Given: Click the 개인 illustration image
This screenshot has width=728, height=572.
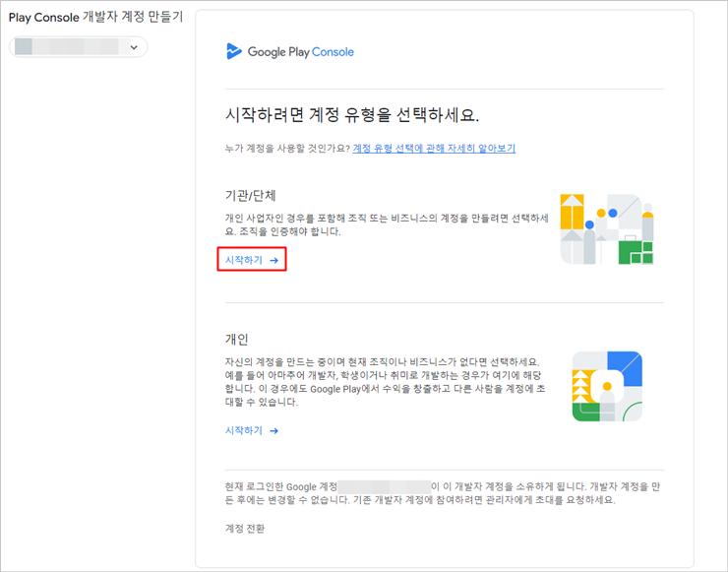Looking at the screenshot, I should pyautogui.click(x=607, y=386).
